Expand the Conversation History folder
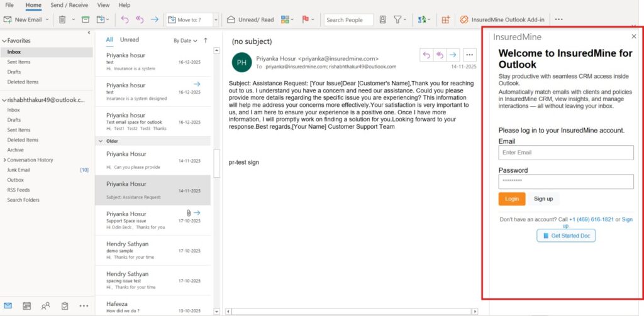This screenshot has height=316, width=644. pos(3,160)
